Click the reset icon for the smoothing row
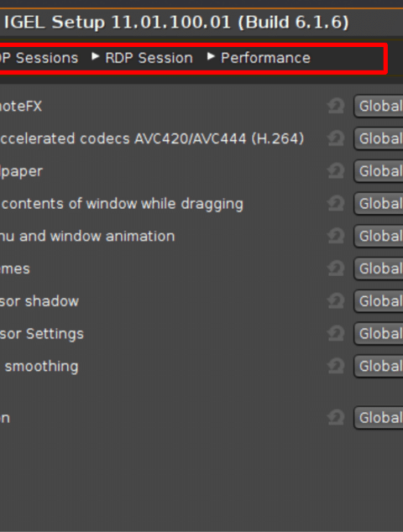Viewport: 403px width, 532px height. click(336, 366)
